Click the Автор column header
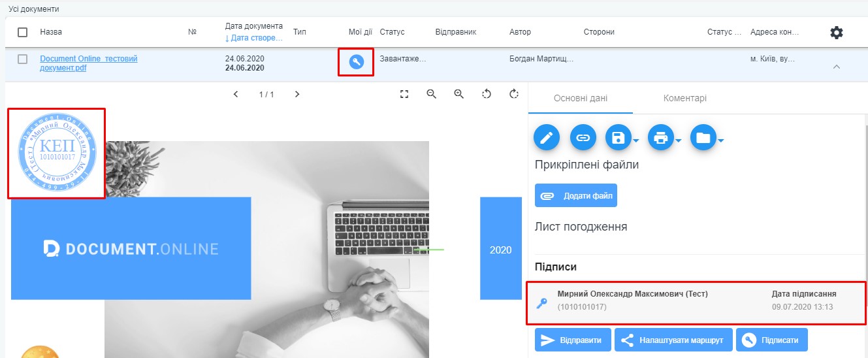Screen dimensions: 868x358 (x=520, y=32)
